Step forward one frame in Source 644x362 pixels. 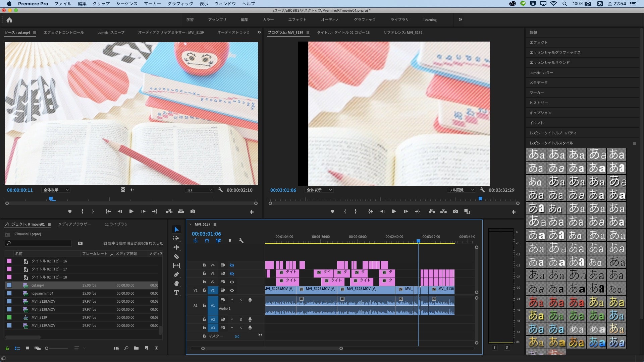click(x=143, y=212)
